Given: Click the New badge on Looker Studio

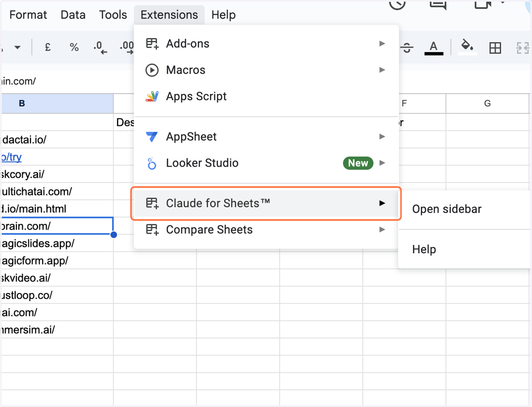Looking at the screenshot, I should [358, 163].
